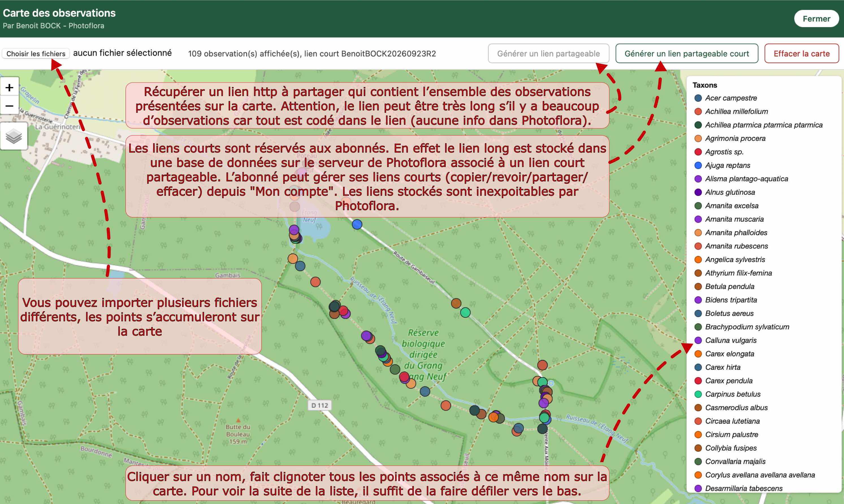Open the map layers selector
Viewport: 844px width, 504px height.
(x=14, y=137)
